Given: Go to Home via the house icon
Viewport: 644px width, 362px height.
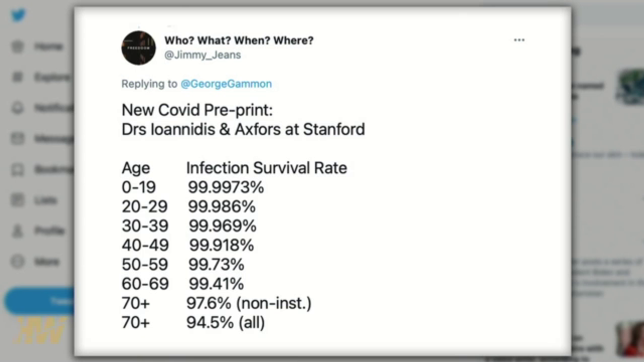Looking at the screenshot, I should pos(18,47).
